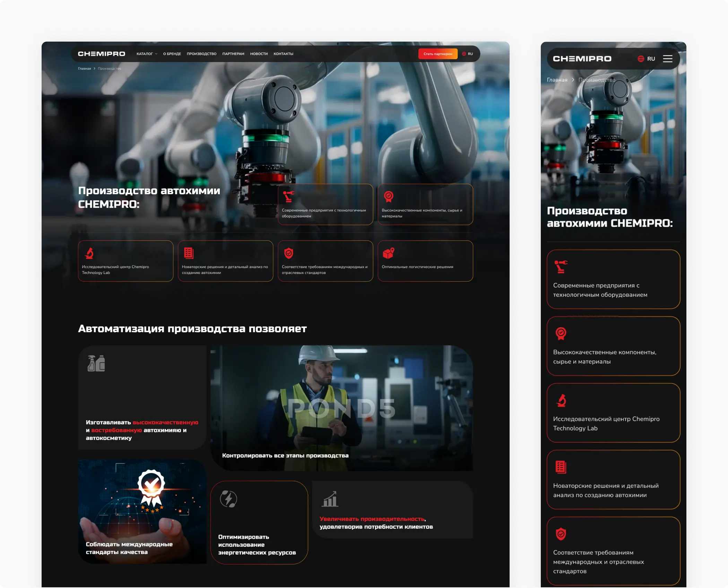Click the bar chart growth icon

tap(330, 499)
